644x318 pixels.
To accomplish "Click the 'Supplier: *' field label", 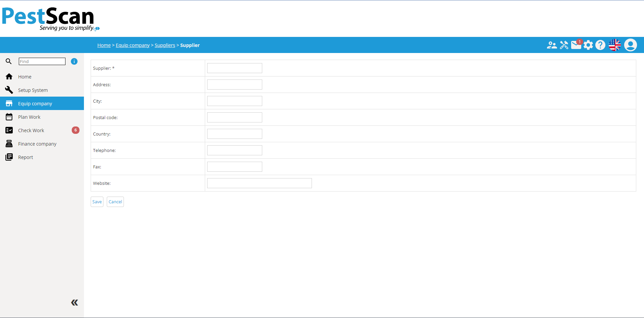I will (104, 68).
